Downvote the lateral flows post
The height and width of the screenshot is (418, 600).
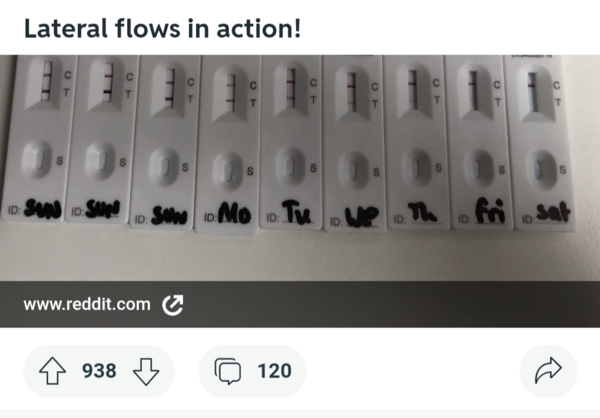coord(146,372)
